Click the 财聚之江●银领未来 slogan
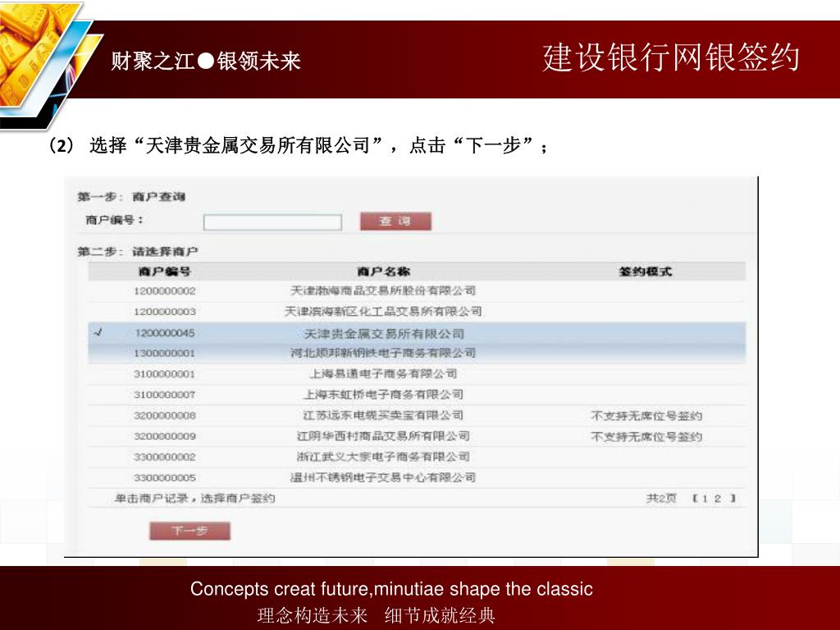Image resolution: width=840 pixels, height=630 pixels. pos(206,61)
